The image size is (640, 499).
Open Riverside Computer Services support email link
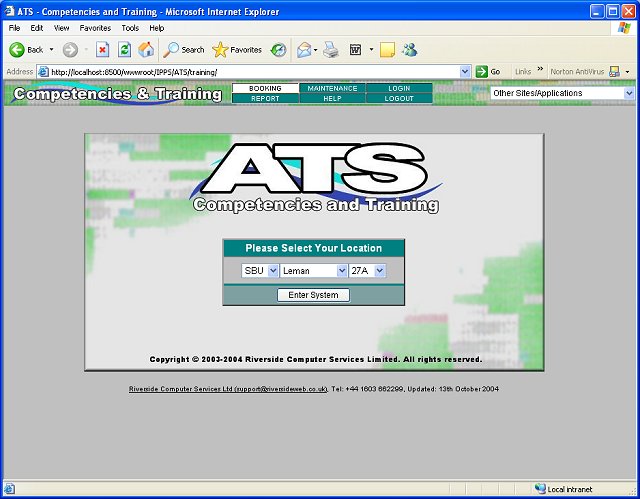[228, 389]
